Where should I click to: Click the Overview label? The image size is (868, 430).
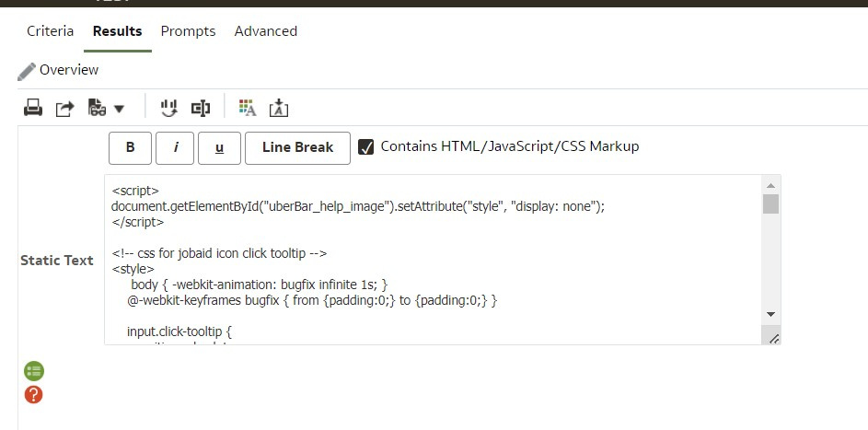[69, 70]
